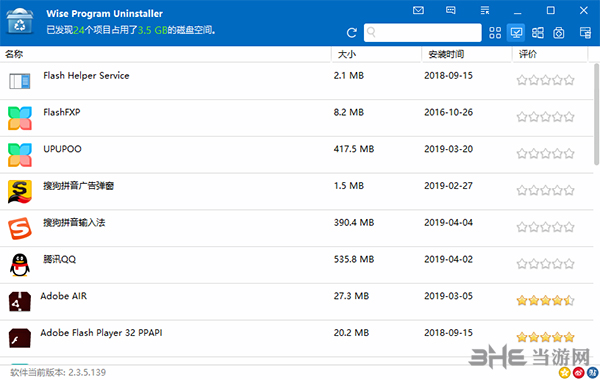This screenshot has height=380, width=600.
Task: Select Adobe Flash Player 32 PPAPI entry
Action: (x=297, y=338)
